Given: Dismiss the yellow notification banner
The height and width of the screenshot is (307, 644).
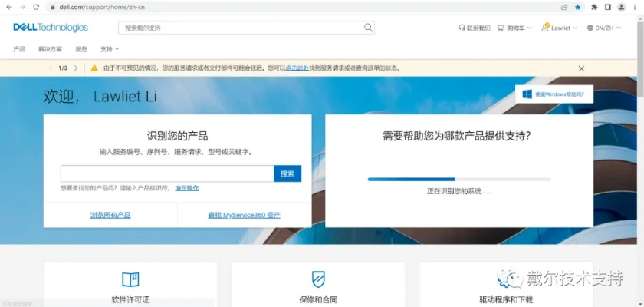Looking at the screenshot, I should click(x=581, y=68).
